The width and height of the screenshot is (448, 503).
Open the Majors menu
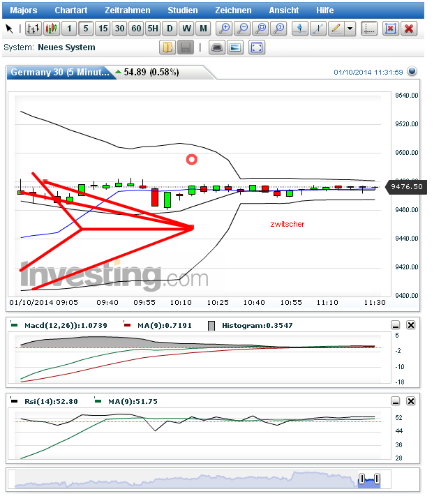pyautogui.click(x=24, y=10)
